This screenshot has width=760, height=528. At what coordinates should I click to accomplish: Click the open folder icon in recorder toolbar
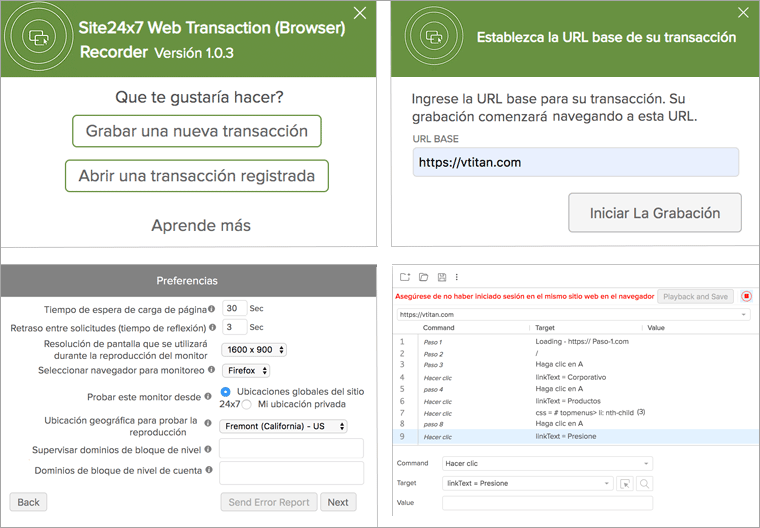click(x=423, y=277)
